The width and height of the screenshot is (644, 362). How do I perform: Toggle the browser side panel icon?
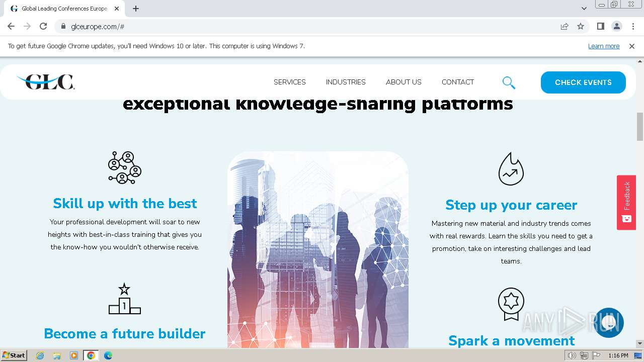click(600, 26)
